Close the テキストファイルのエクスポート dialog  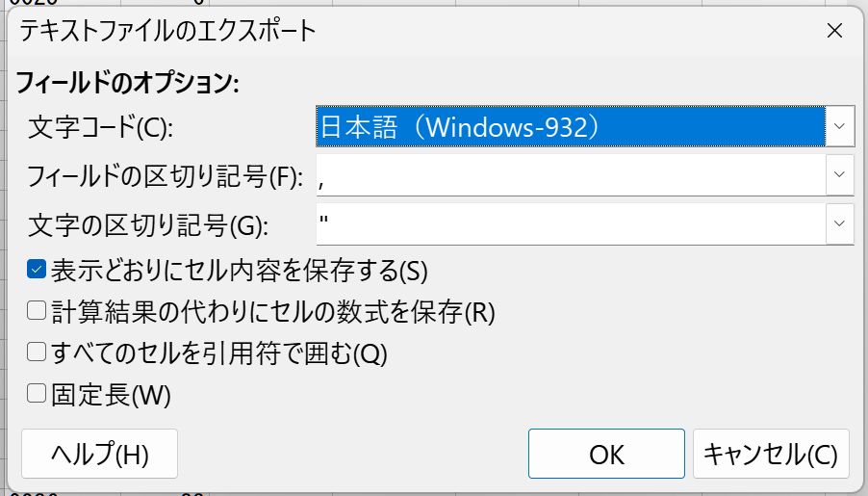[x=834, y=30]
